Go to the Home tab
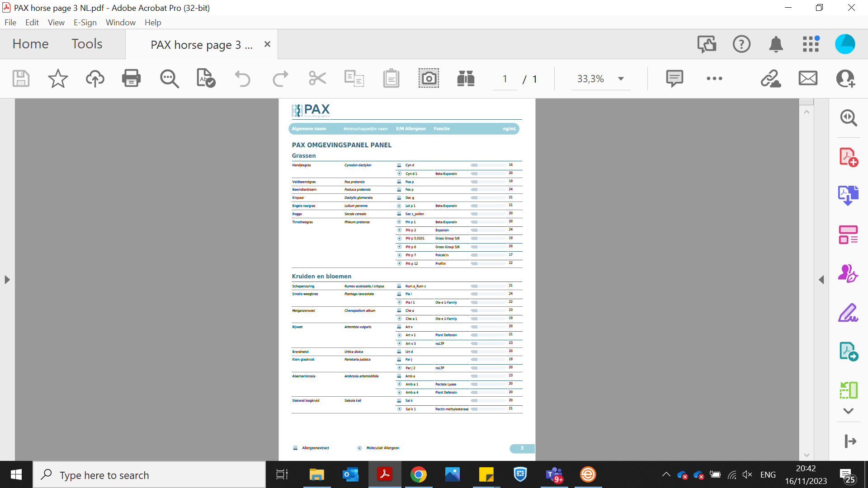The height and width of the screenshot is (488, 868). [30, 44]
